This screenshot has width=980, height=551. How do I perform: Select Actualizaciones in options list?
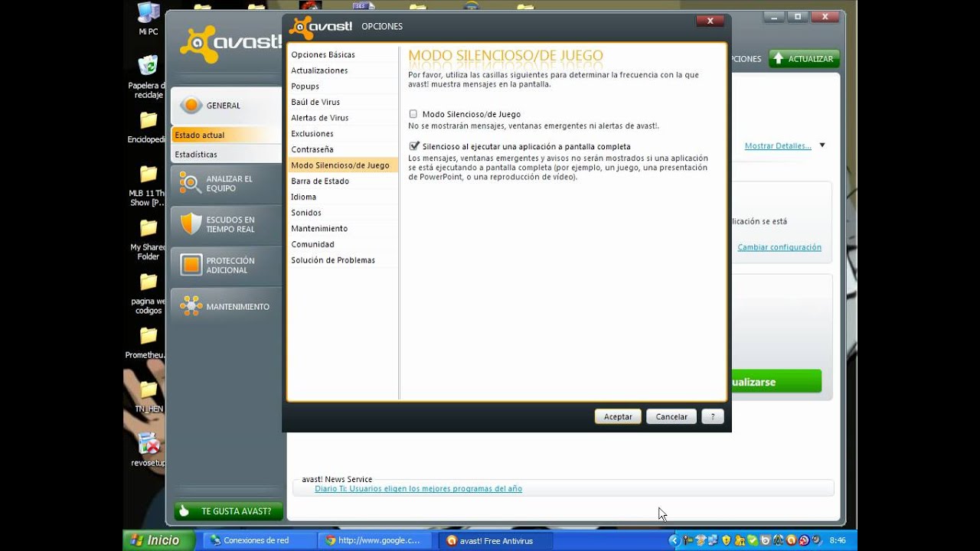(343, 70)
